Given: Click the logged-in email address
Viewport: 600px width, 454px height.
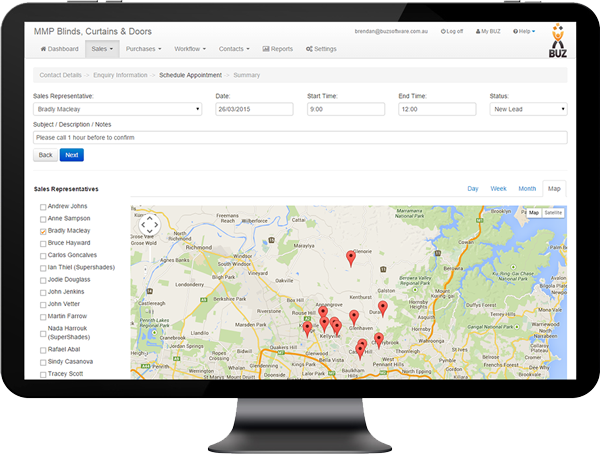Looking at the screenshot, I should 391,31.
